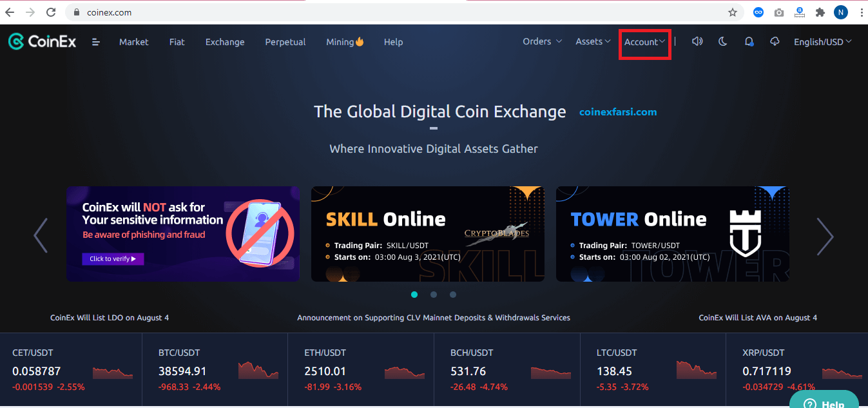
Task: Open Chrome extensions puzzle icon
Action: coord(820,12)
